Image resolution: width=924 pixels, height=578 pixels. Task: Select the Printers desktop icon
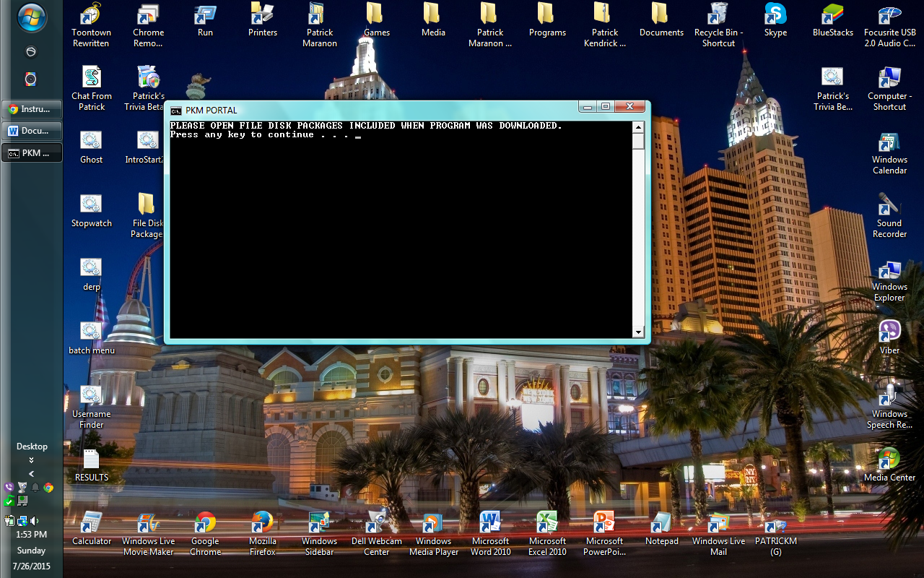tap(263, 20)
